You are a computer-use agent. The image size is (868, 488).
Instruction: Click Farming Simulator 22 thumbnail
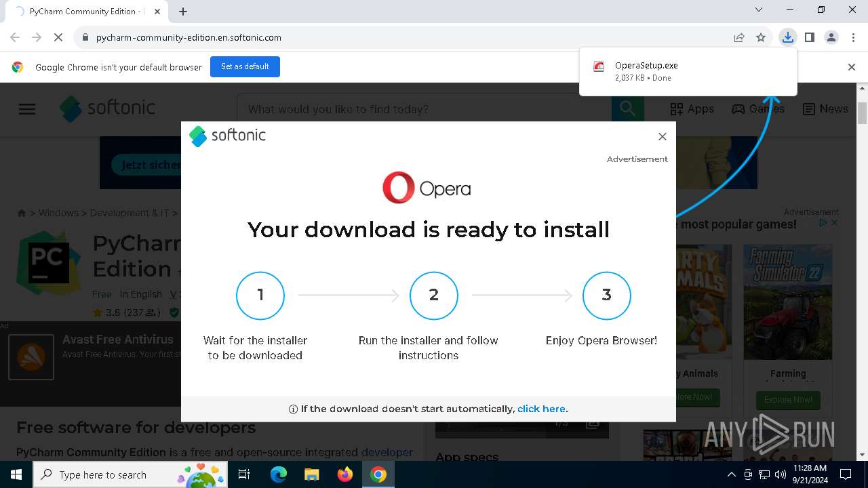787,302
